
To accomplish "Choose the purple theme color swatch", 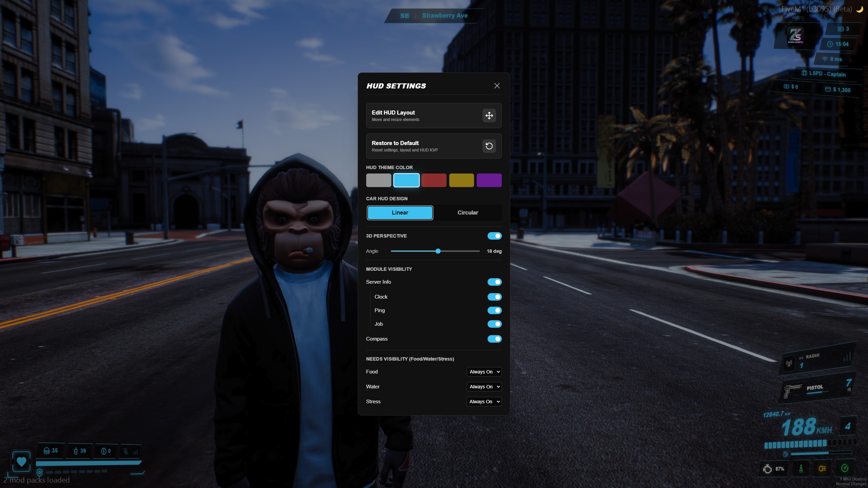I will click(489, 180).
